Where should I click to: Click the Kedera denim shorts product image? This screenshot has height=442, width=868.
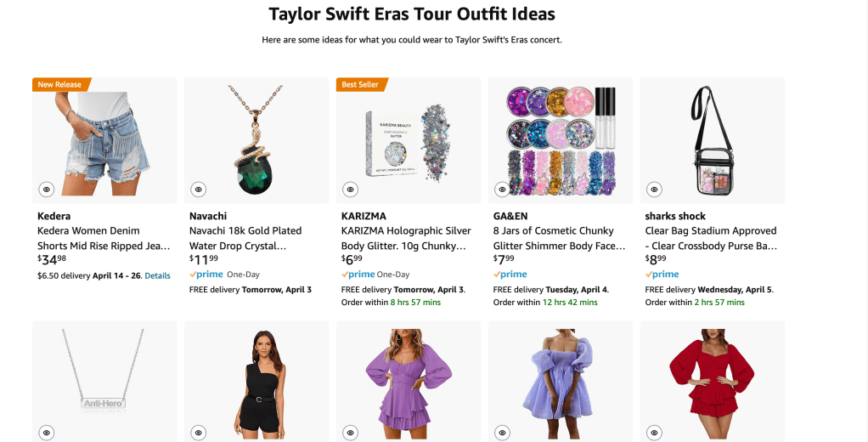104,136
